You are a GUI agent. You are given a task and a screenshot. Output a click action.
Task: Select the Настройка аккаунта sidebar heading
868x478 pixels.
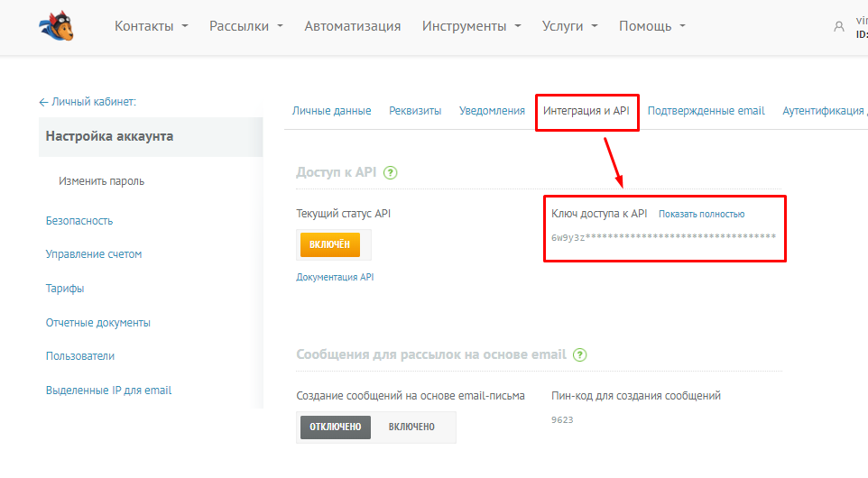tap(151, 137)
